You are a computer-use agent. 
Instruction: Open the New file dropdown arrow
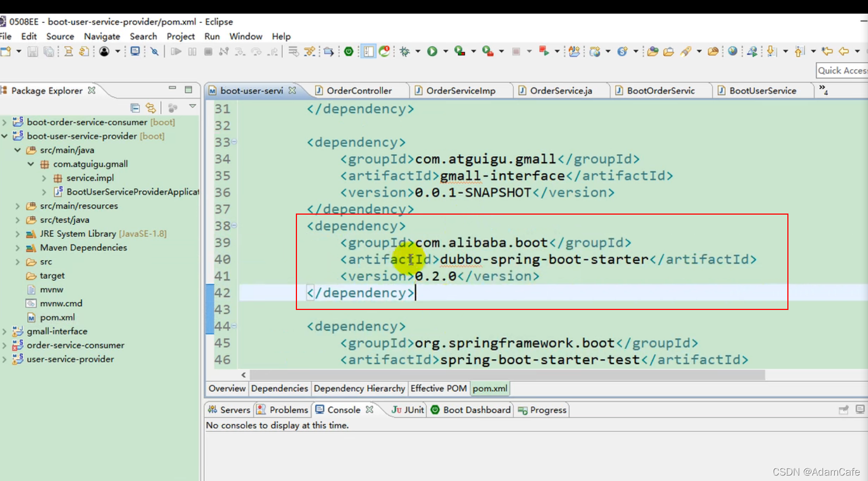click(x=19, y=51)
